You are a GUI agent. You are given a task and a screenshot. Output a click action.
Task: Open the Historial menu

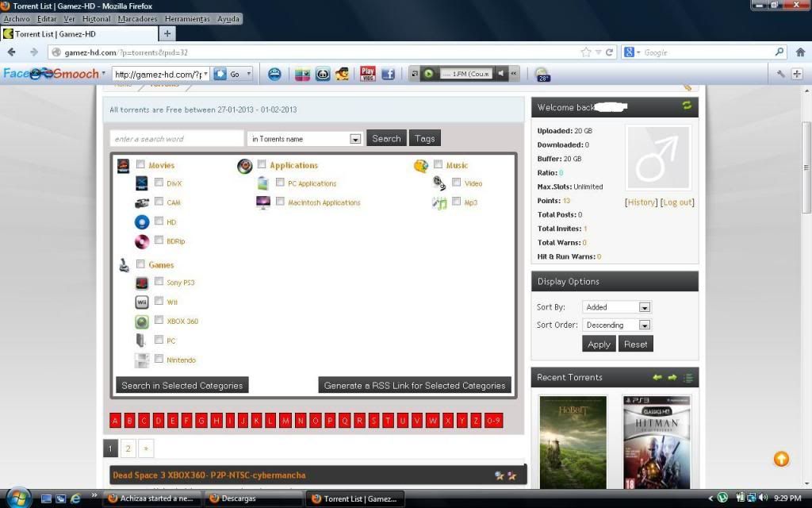click(x=96, y=19)
